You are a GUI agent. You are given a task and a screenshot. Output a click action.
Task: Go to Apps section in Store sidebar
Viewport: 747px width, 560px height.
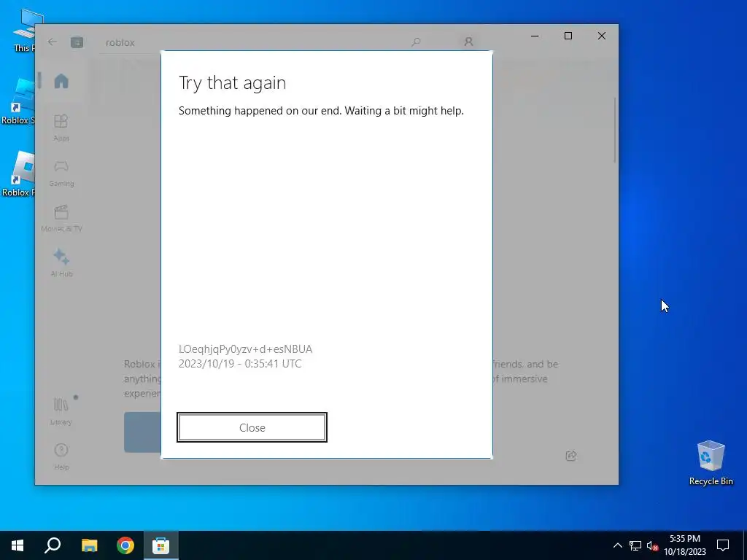(x=61, y=128)
